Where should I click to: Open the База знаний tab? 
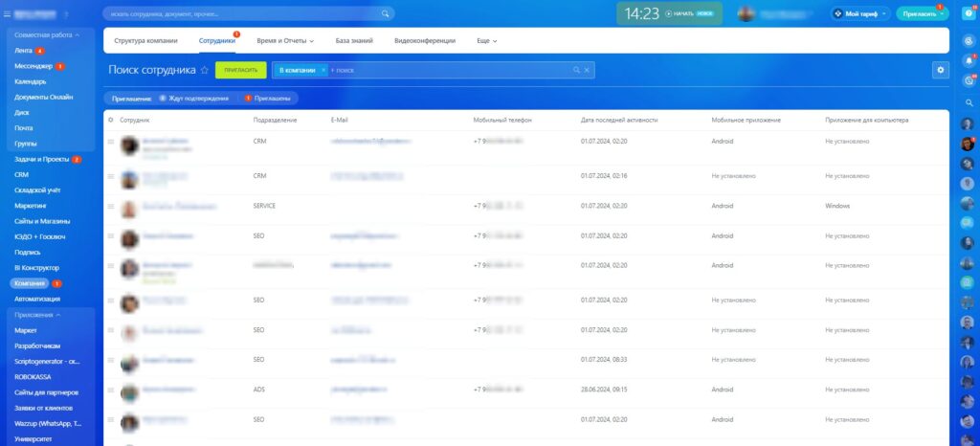click(354, 40)
